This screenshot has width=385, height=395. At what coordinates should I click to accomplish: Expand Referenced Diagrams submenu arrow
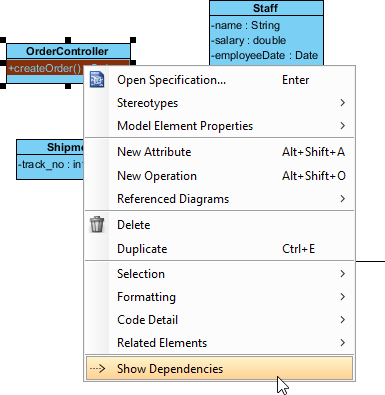pyautogui.click(x=342, y=199)
